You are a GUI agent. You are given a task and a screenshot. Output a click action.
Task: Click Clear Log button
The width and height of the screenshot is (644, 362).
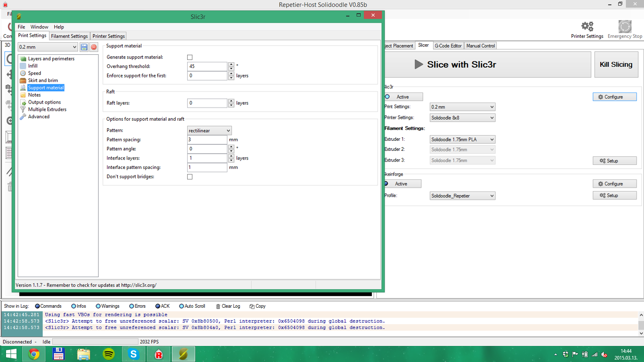(x=228, y=306)
